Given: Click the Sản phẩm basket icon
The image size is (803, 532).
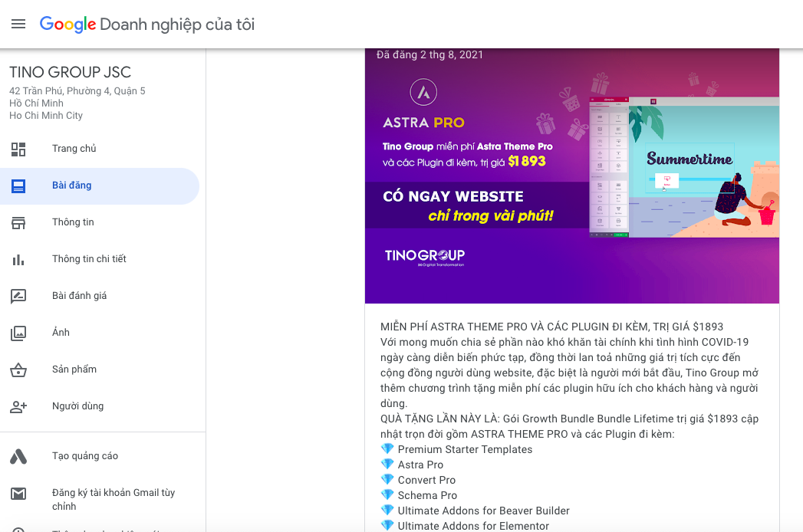Looking at the screenshot, I should [x=18, y=369].
